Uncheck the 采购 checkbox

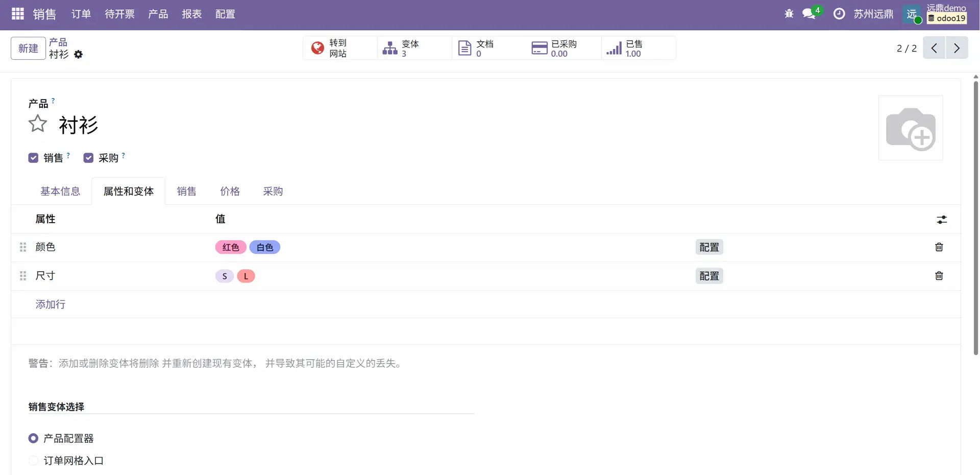(89, 158)
